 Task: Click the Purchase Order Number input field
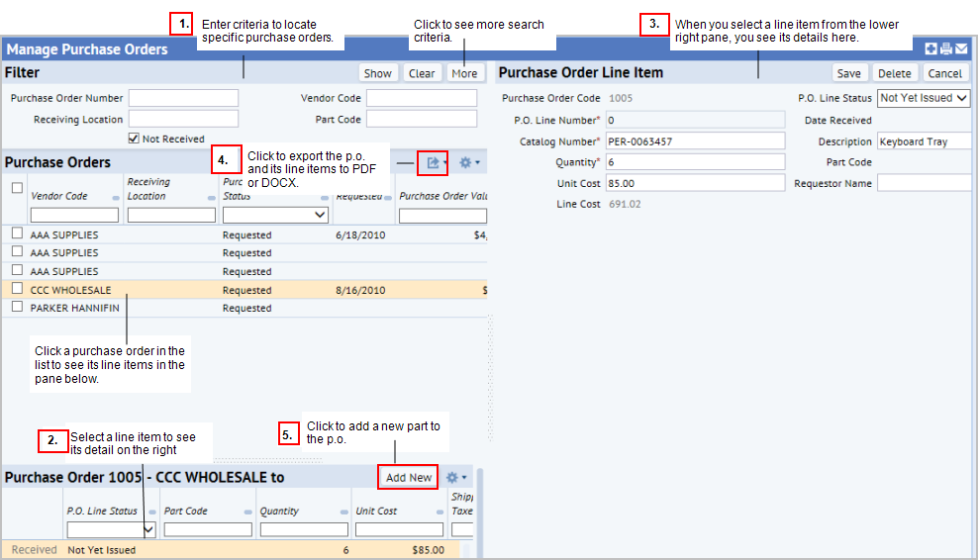point(183,98)
